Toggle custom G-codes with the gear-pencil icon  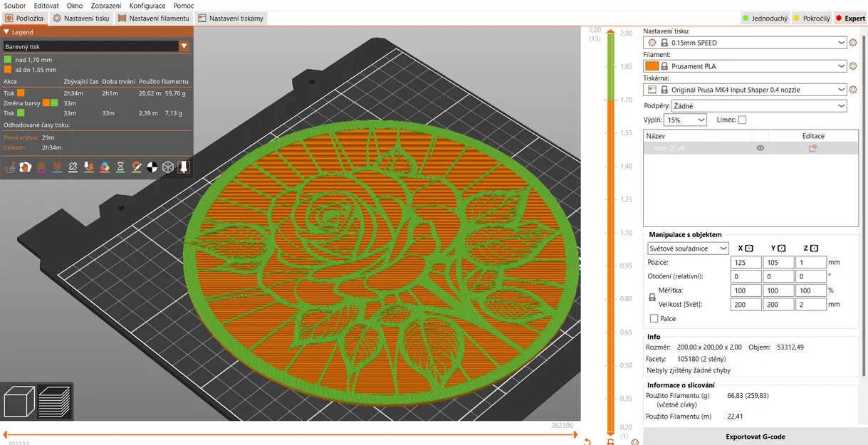[136, 167]
